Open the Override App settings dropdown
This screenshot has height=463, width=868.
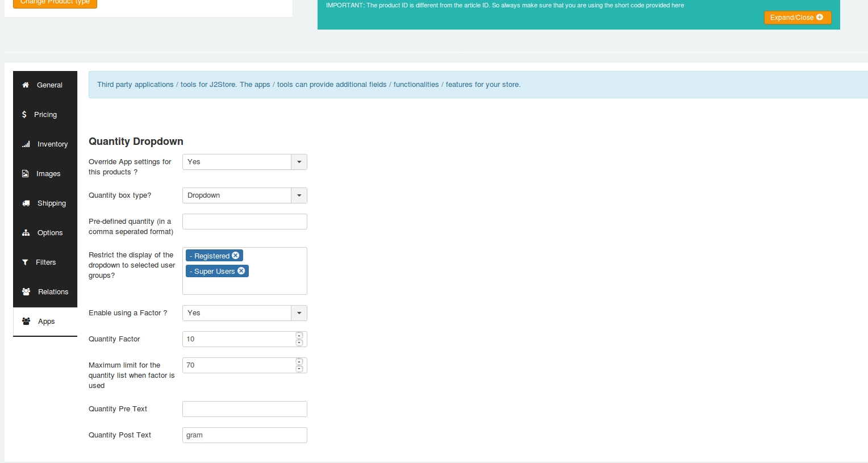(299, 162)
